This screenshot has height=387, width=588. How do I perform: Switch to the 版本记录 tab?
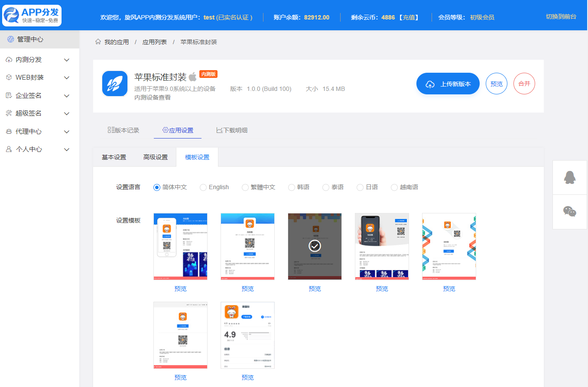click(x=123, y=130)
